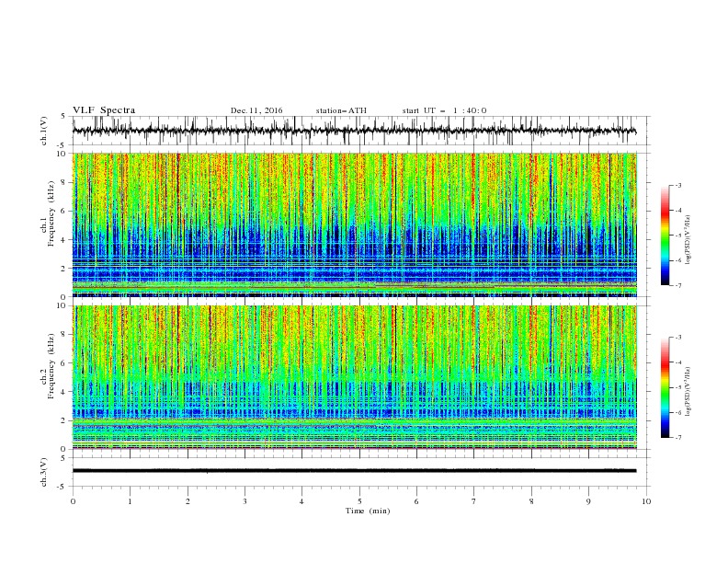Screen dimensions: 728x563
Task: Click inside the ch.2 spectrogram panel
Action: click(x=355, y=377)
